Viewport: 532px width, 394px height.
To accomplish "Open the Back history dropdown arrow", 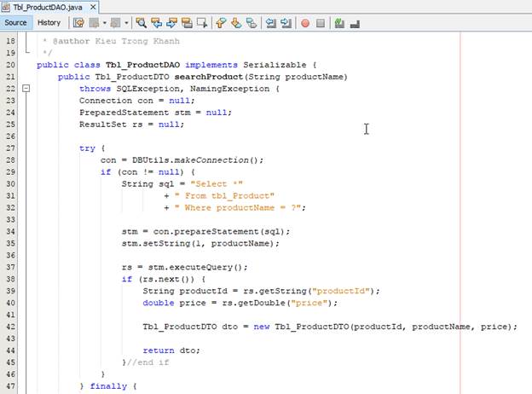I will pyautogui.click(x=105, y=23).
